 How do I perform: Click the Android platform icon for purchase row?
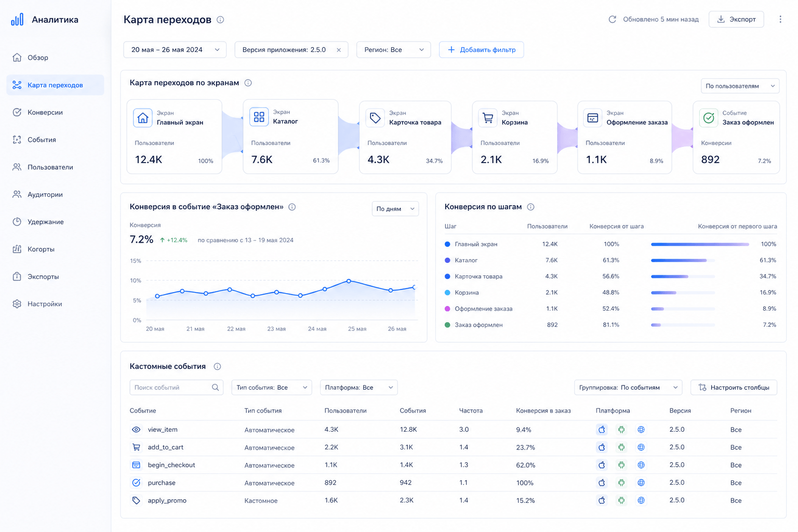tap(621, 483)
